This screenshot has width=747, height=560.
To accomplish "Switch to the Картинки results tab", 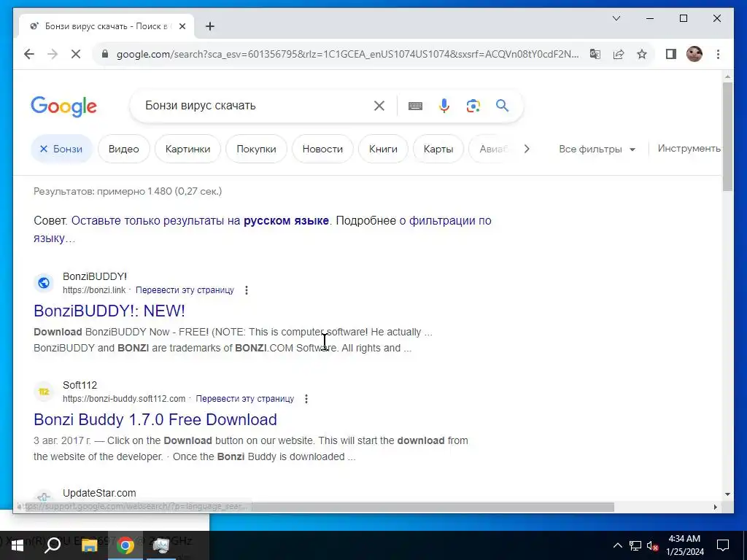I will pos(187,149).
